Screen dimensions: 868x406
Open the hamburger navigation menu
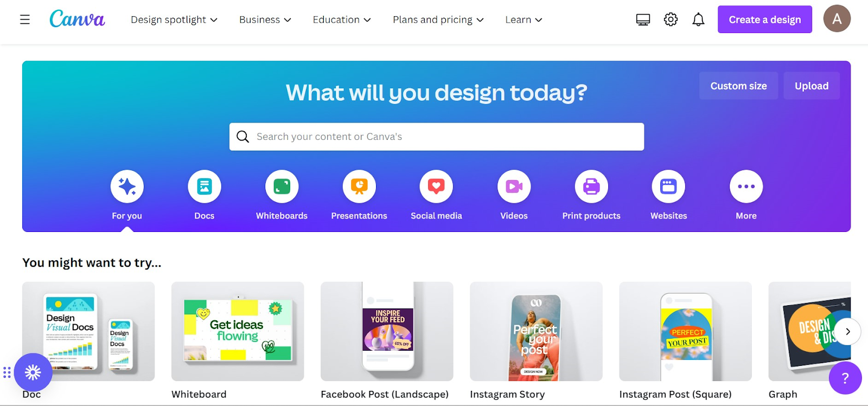[x=25, y=20]
